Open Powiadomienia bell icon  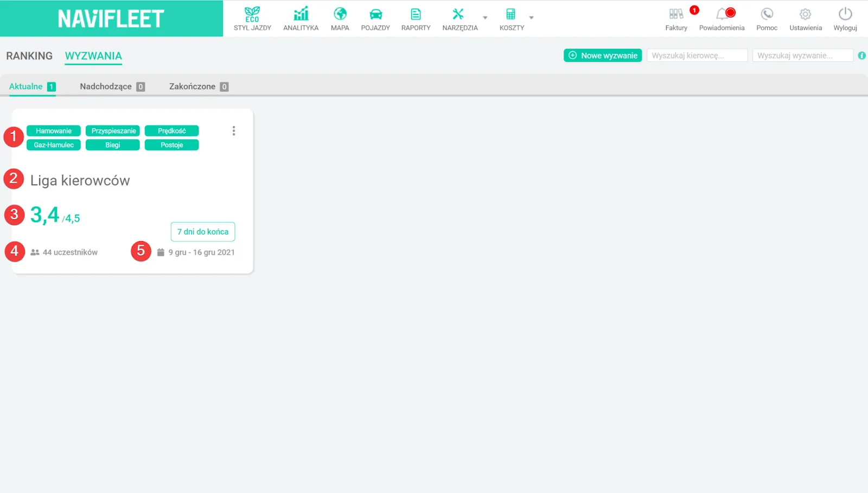[x=722, y=14]
